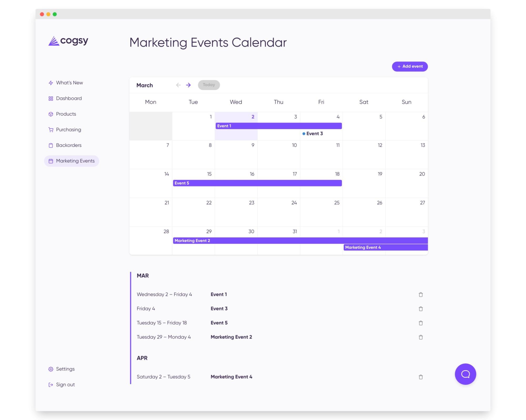The width and height of the screenshot is (526, 420).
Task: Click the MAR list heading
Action: pyautogui.click(x=143, y=276)
